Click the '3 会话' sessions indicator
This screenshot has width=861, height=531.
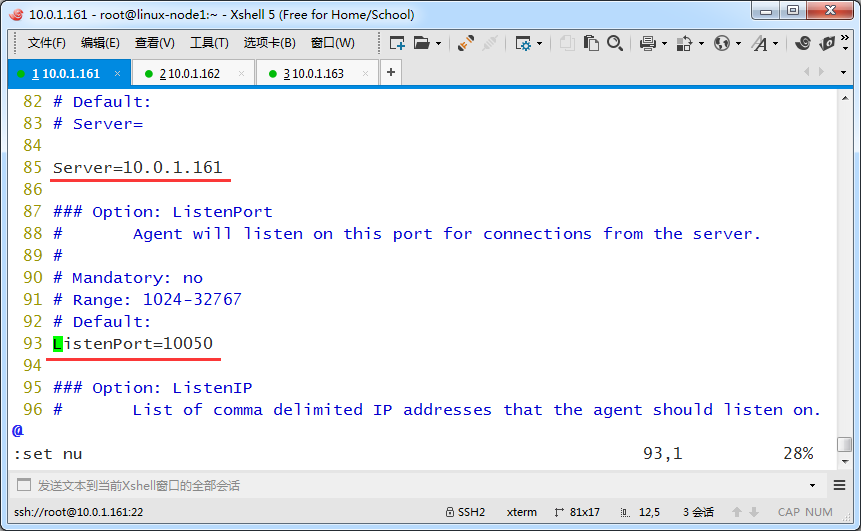pos(698,512)
